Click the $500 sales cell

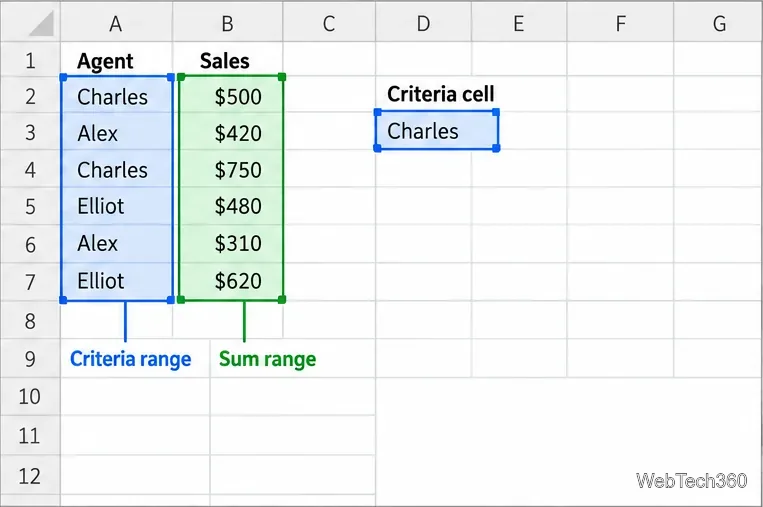point(231,96)
